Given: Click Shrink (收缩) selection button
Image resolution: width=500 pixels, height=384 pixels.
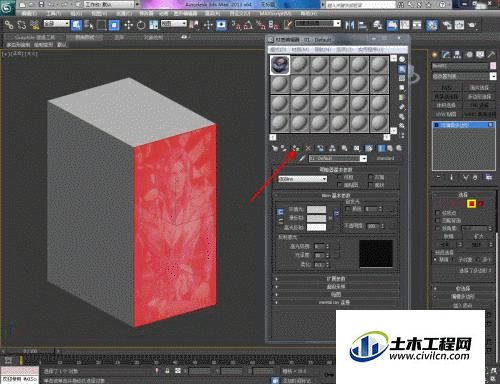Looking at the screenshot, I should (x=449, y=236).
